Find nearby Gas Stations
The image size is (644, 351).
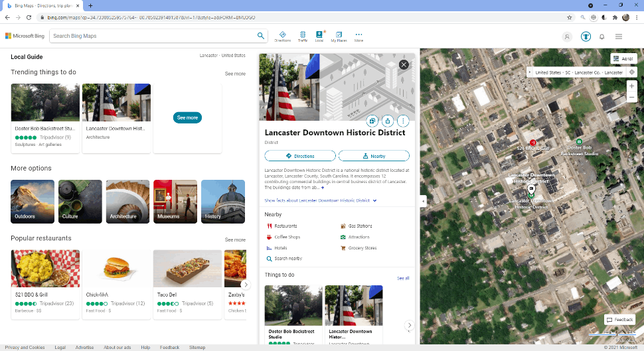click(356, 226)
